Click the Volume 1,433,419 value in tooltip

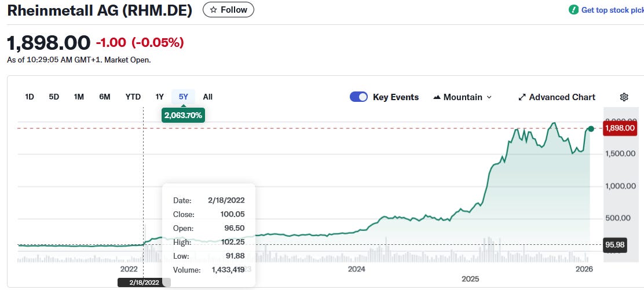[228, 270]
